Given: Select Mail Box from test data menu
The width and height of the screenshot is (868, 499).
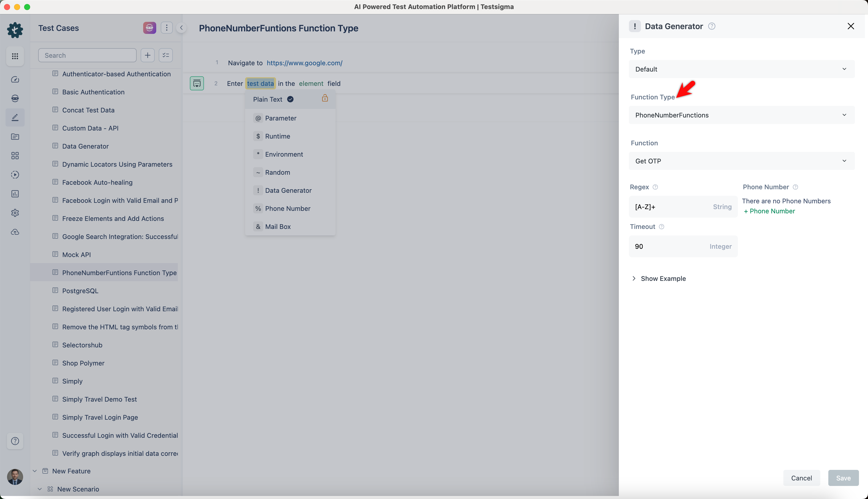Looking at the screenshot, I should 277,227.
